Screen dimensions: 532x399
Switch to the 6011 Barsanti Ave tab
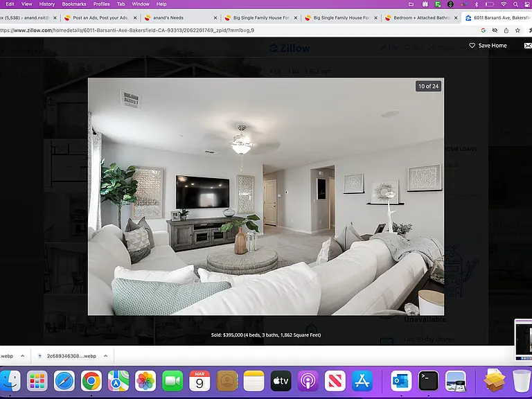pyautogui.click(x=498, y=17)
